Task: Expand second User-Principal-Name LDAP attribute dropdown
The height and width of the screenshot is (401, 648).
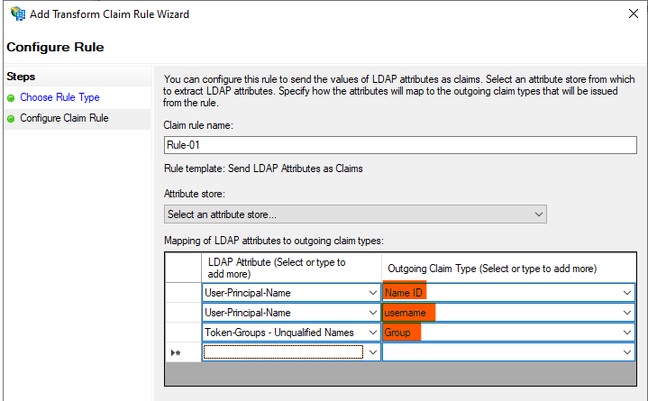Action: (372, 312)
